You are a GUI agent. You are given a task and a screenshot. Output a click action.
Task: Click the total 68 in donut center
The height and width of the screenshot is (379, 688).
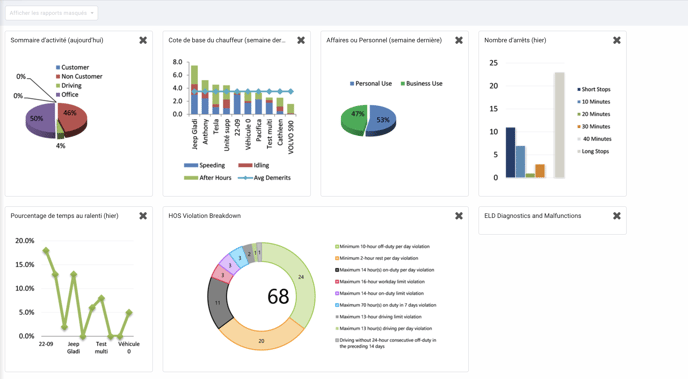coord(278,297)
